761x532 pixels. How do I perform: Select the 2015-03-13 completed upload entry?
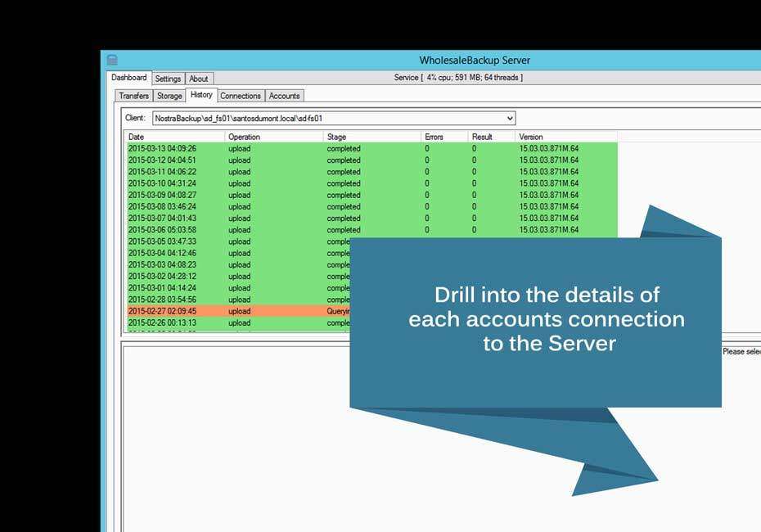point(205,149)
